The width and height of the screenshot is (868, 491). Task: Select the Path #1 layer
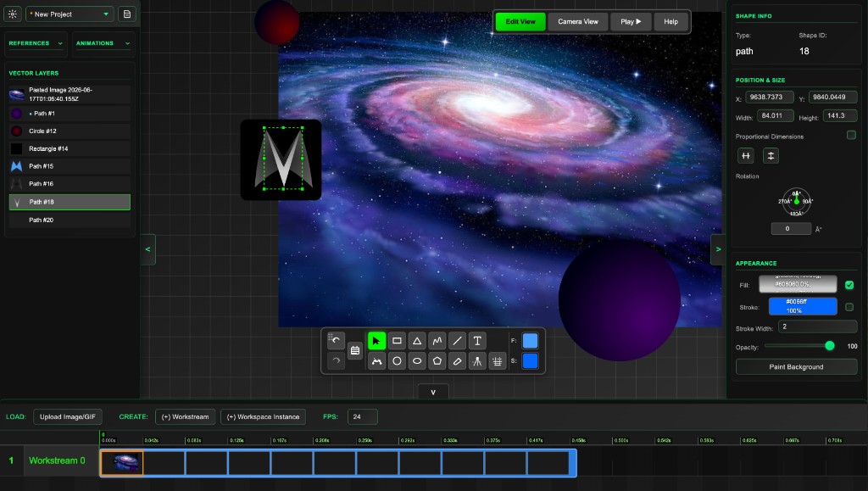(70, 114)
